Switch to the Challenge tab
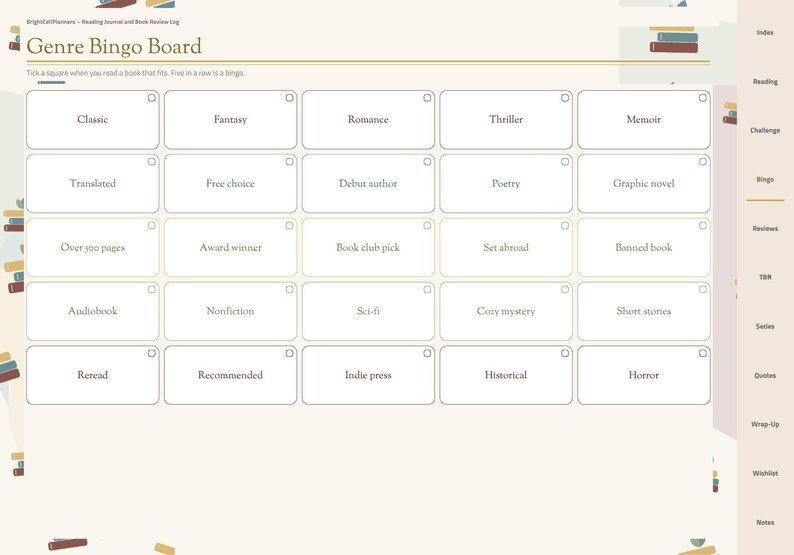 coord(765,130)
